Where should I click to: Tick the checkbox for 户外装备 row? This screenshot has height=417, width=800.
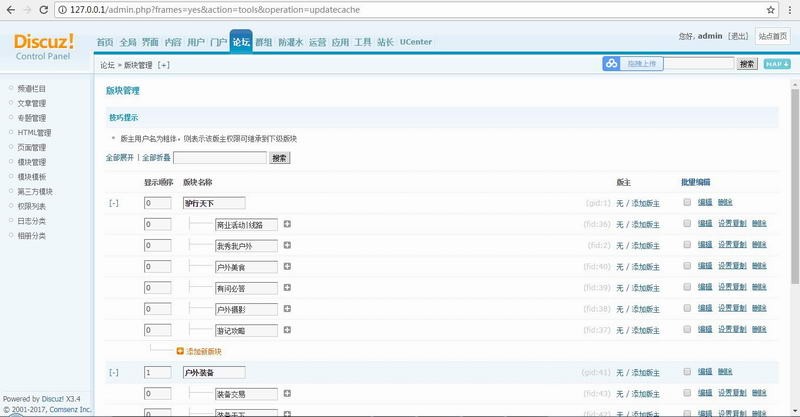[687, 372]
